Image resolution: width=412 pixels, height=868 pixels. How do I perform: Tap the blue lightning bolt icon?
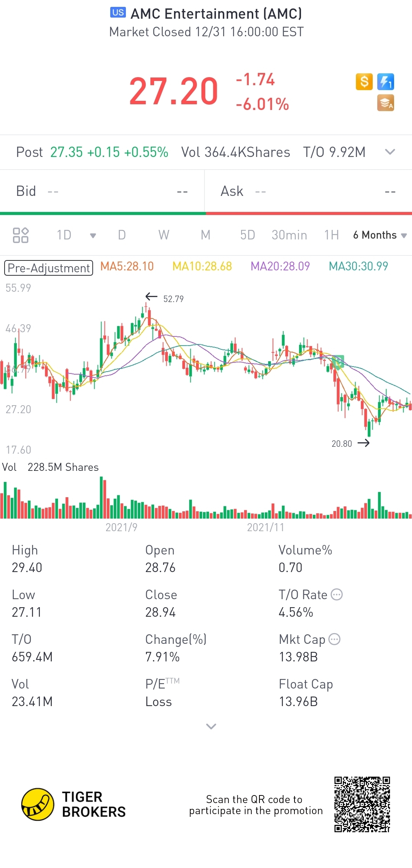click(385, 82)
